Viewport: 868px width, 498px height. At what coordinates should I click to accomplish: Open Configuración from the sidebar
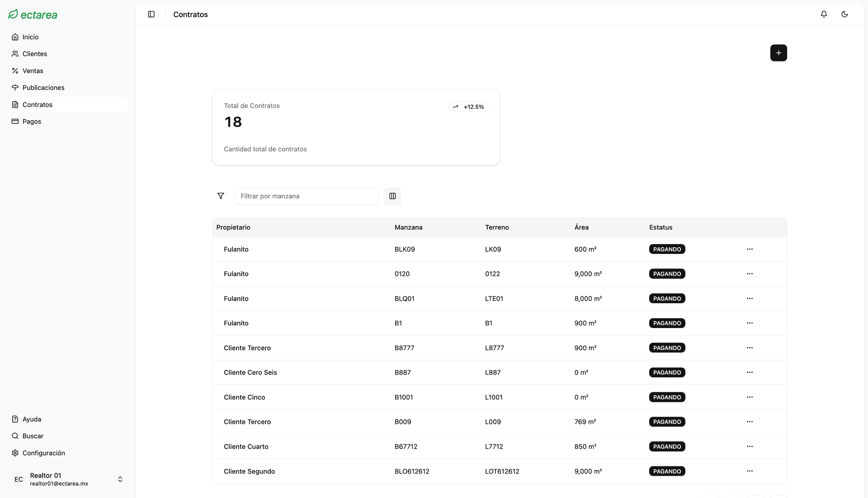(43, 452)
